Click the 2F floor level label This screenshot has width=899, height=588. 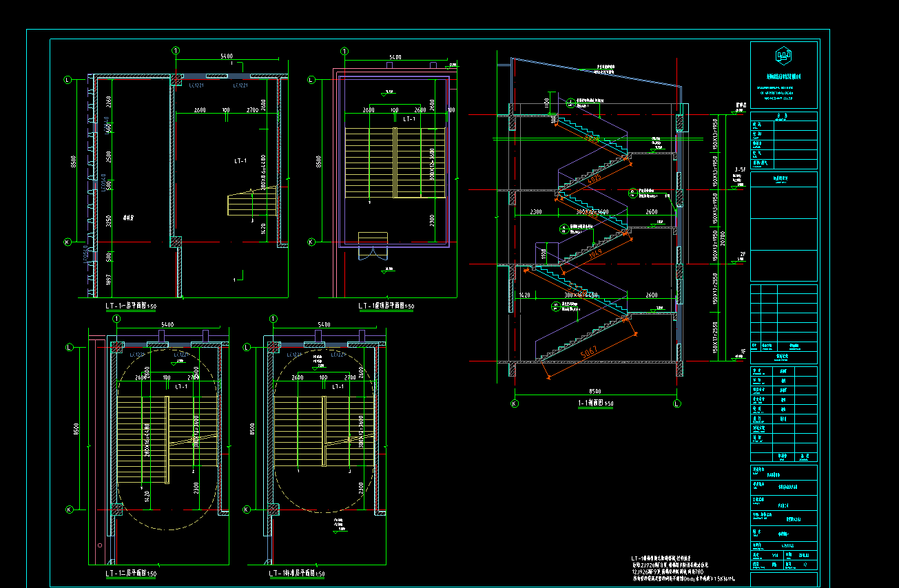click(x=743, y=254)
